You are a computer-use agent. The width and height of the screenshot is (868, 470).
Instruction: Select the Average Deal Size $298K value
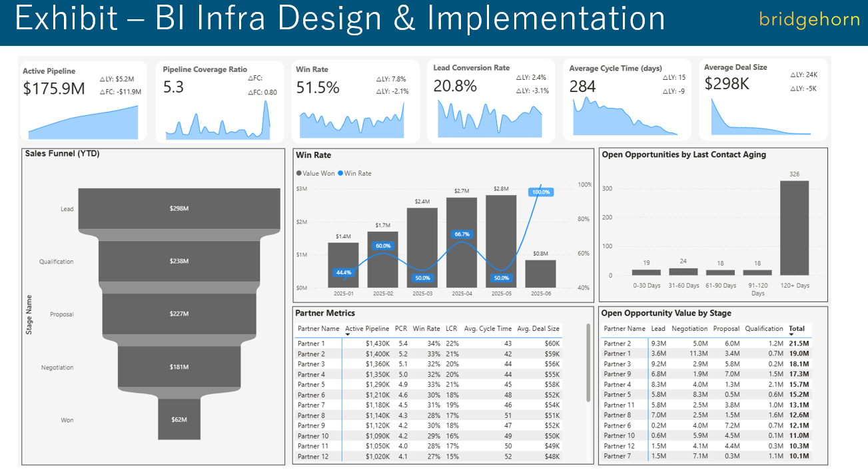(727, 83)
